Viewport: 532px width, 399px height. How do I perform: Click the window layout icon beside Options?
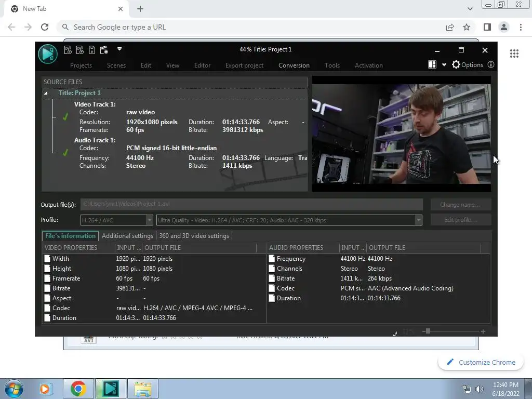coord(432,65)
